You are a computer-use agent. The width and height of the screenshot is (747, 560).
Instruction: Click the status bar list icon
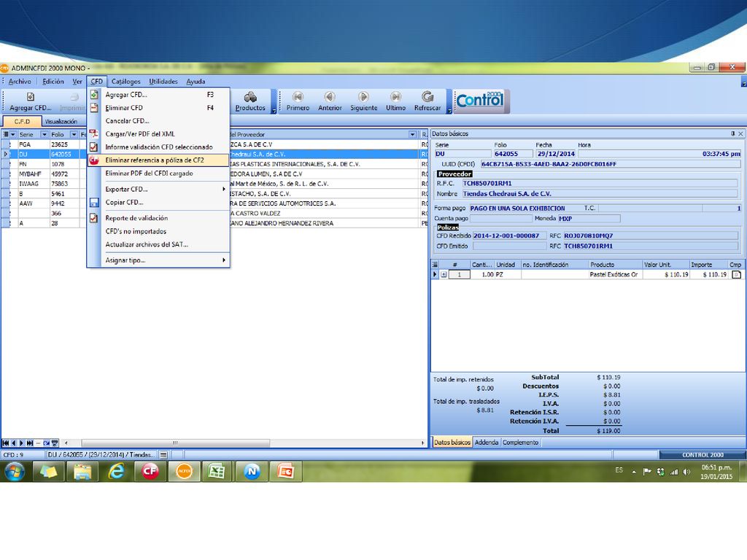pos(163,455)
